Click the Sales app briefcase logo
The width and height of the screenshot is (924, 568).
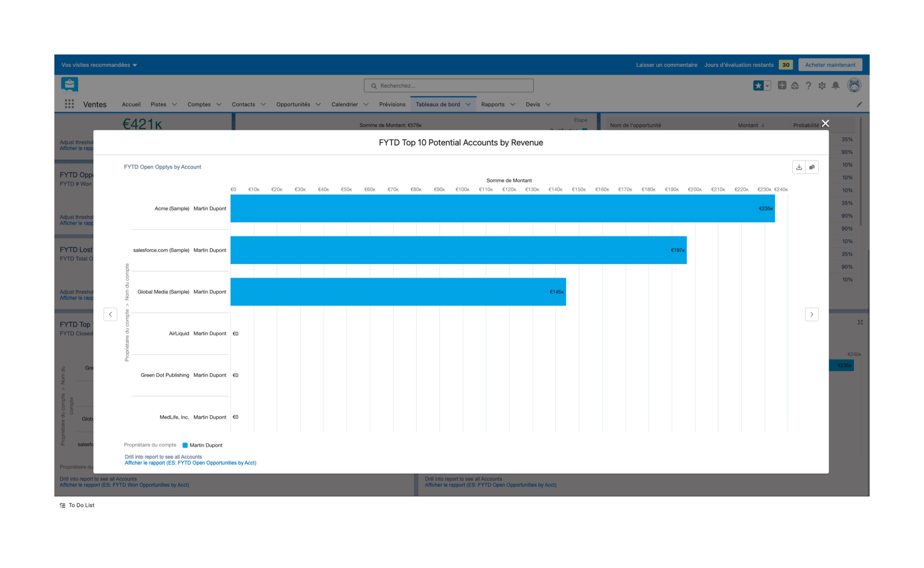click(69, 85)
